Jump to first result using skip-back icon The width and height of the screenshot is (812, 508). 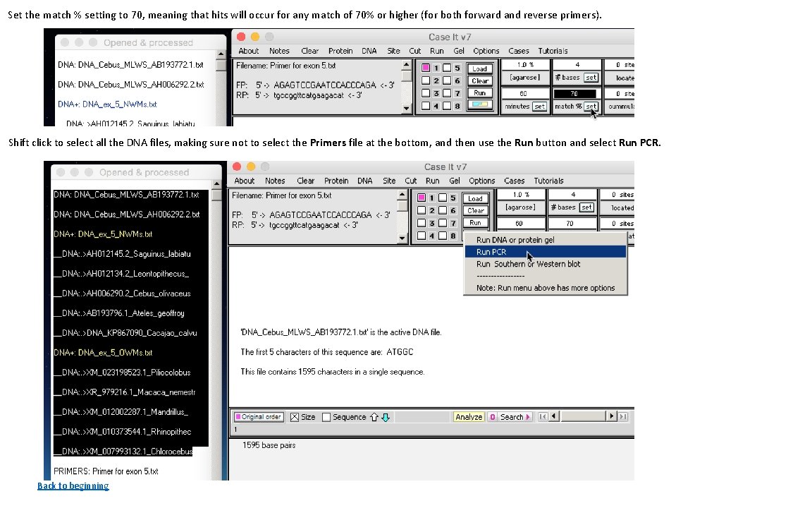(542, 416)
